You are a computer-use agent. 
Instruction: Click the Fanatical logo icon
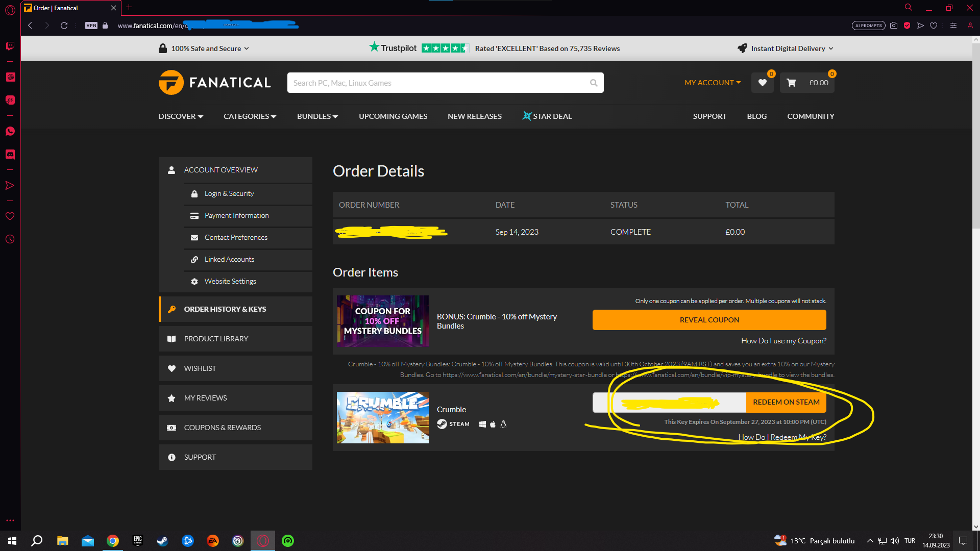point(171,83)
